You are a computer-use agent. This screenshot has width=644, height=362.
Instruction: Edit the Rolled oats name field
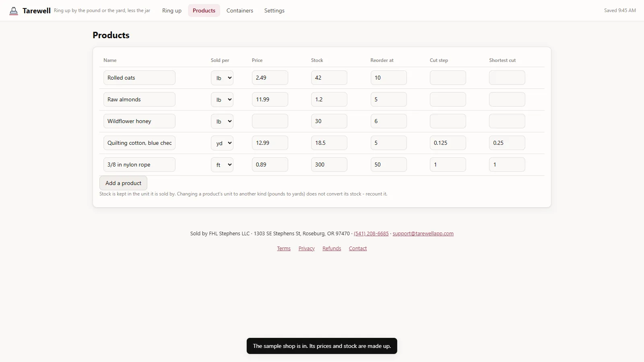[139, 78]
